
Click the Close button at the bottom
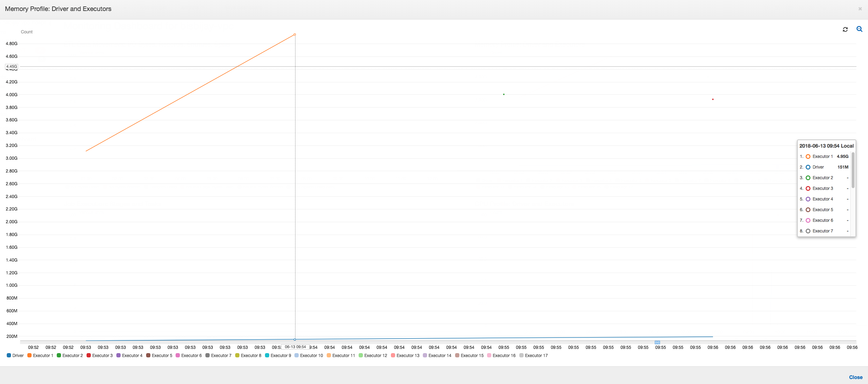[856, 377]
